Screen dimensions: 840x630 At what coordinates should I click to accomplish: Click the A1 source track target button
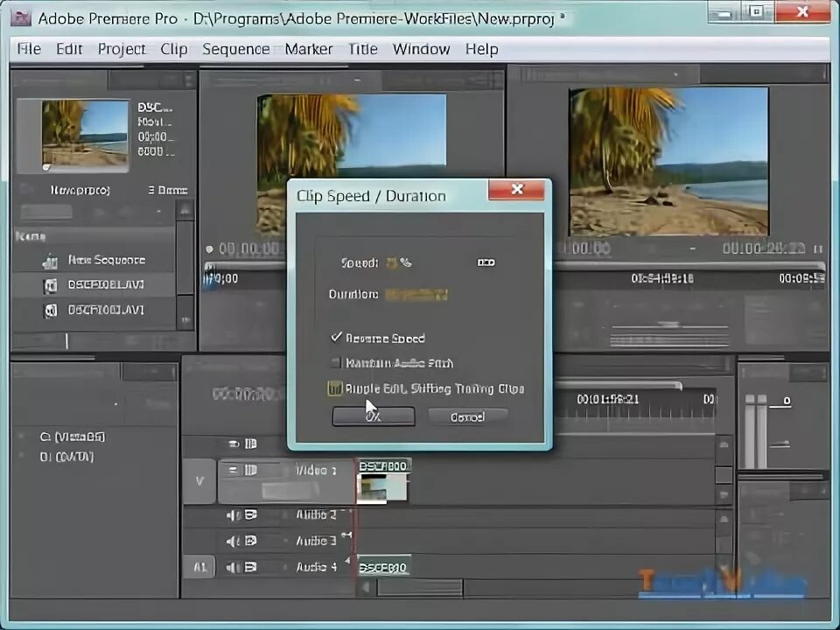click(199, 567)
